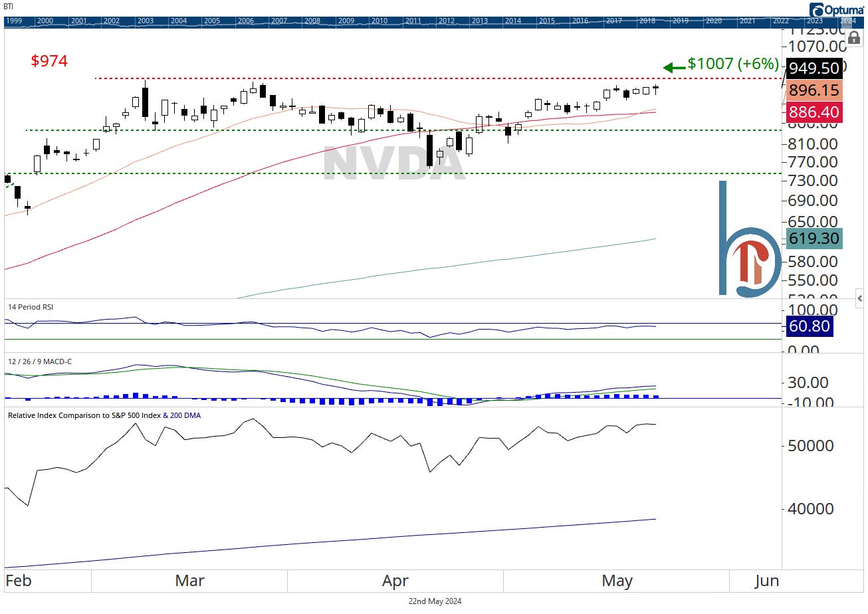Click the 1070.00 price axis label
This screenshot has height=614, width=868.
[816, 47]
